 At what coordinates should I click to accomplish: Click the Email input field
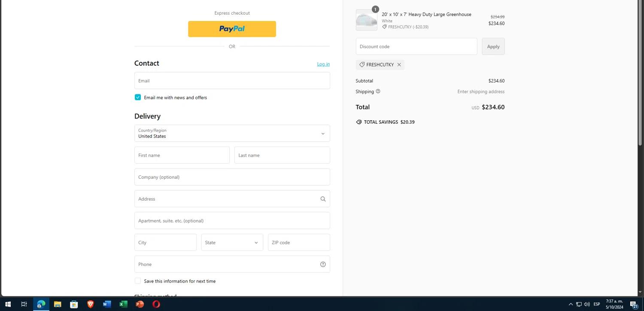point(232,81)
